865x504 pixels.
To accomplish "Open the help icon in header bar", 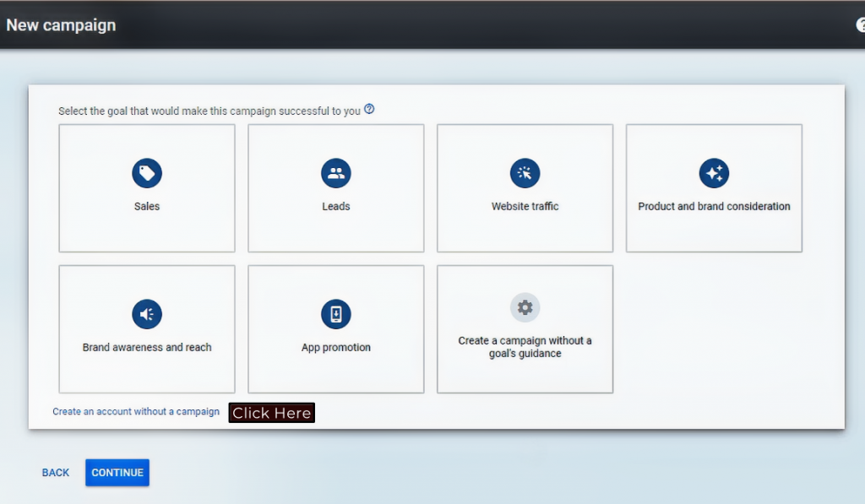I will point(861,24).
